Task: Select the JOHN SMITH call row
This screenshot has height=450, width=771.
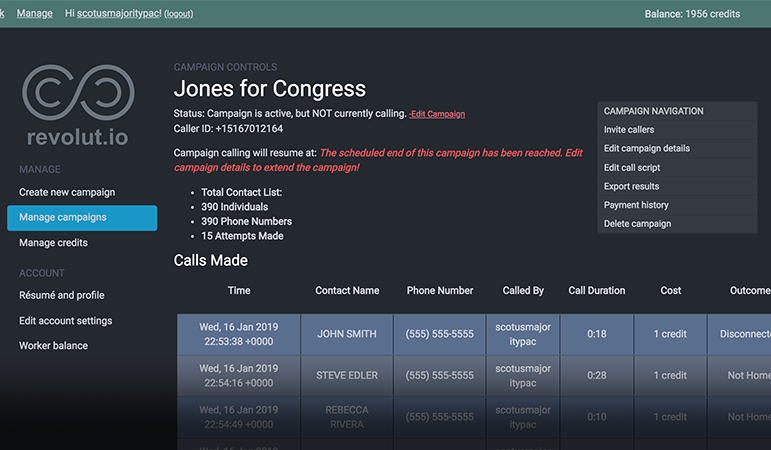Action: click(x=474, y=334)
